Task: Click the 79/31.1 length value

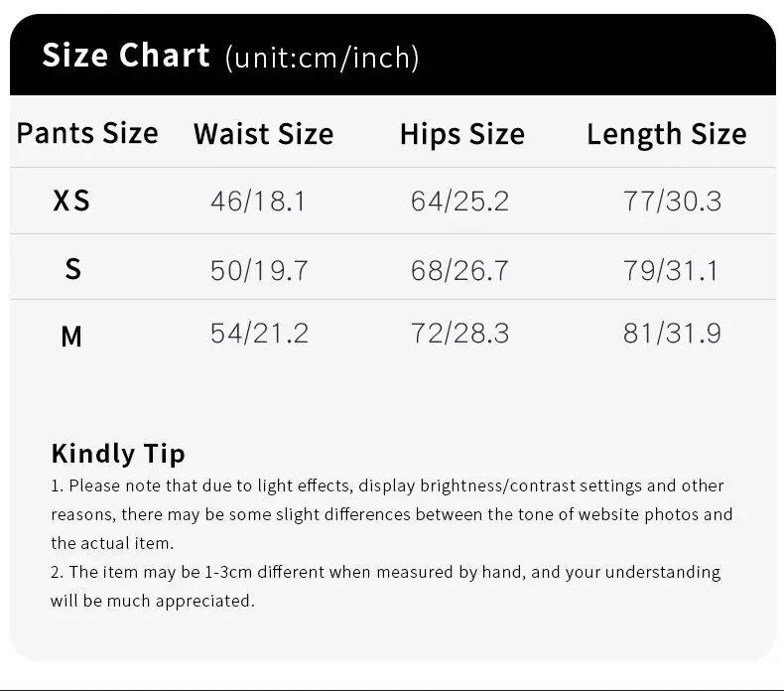Action: coord(670,269)
